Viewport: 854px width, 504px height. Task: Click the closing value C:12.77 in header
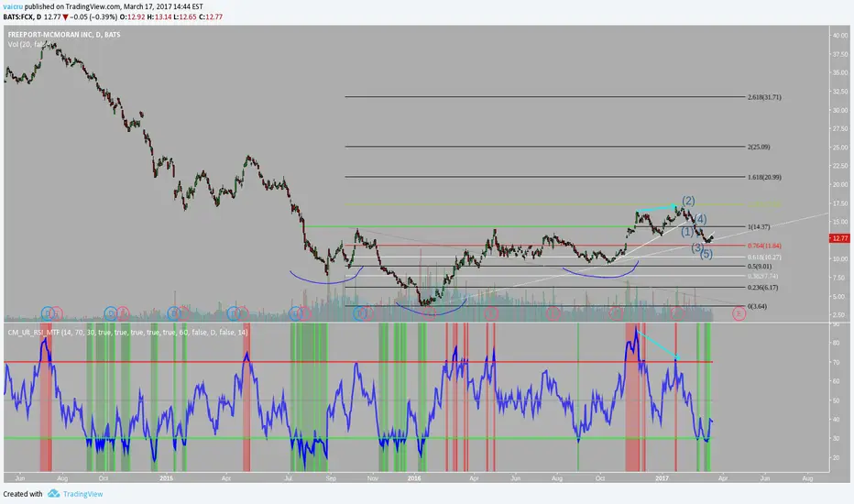click(211, 16)
